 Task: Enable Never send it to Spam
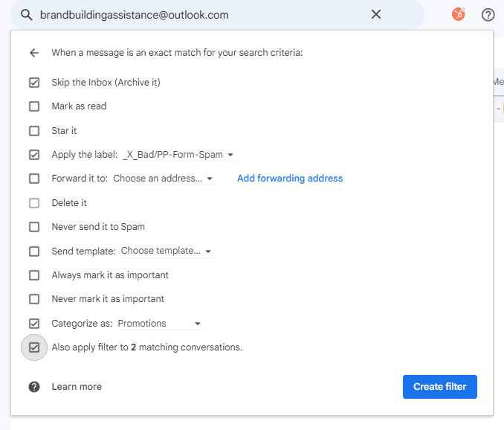point(34,227)
